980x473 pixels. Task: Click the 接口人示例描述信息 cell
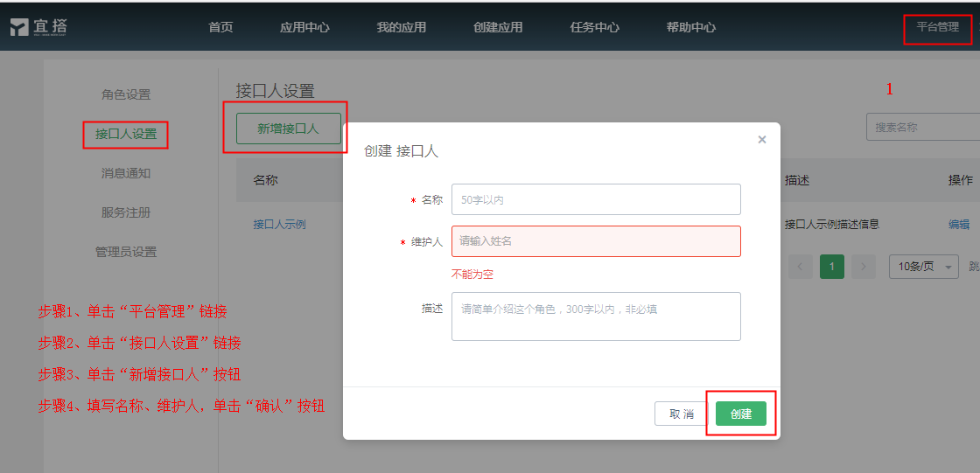[832, 225]
